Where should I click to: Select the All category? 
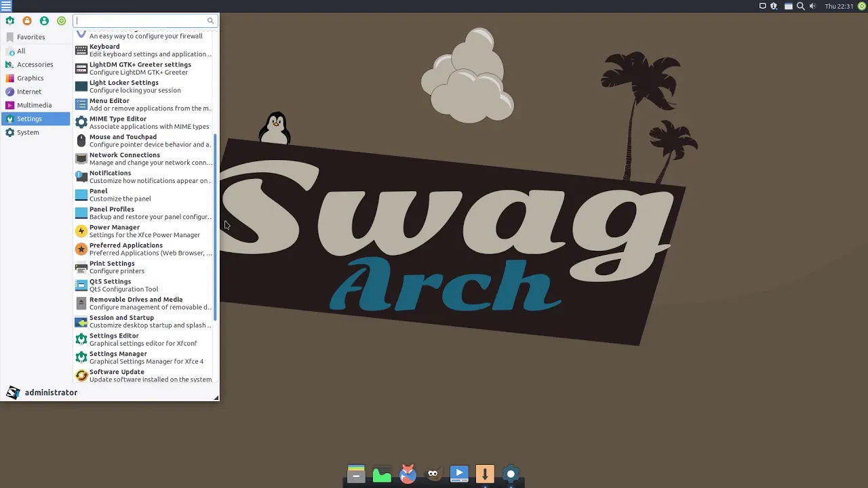36,51
